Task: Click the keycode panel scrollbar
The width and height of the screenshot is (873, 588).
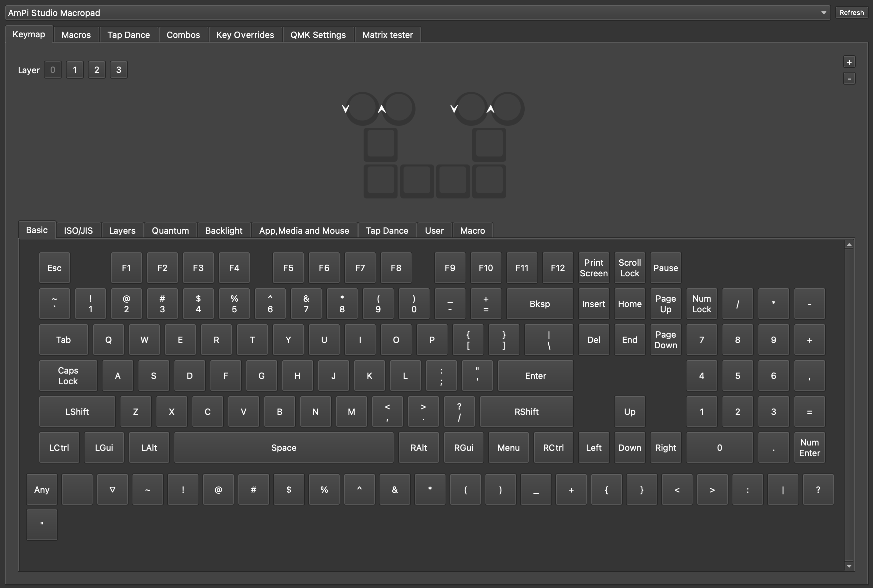Action: 849,405
